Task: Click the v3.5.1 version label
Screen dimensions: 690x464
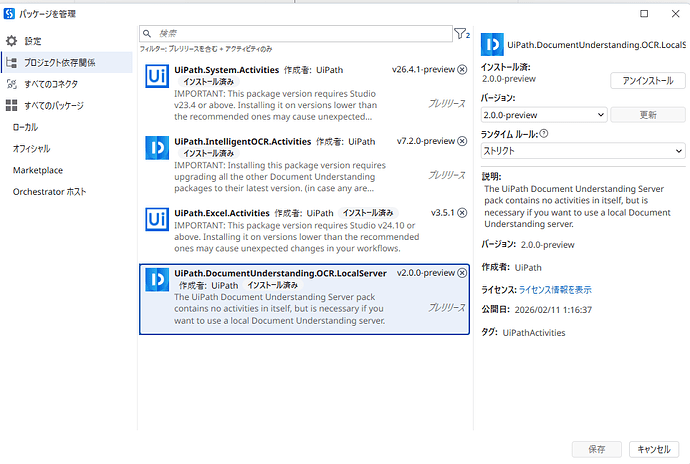Action: click(x=443, y=213)
